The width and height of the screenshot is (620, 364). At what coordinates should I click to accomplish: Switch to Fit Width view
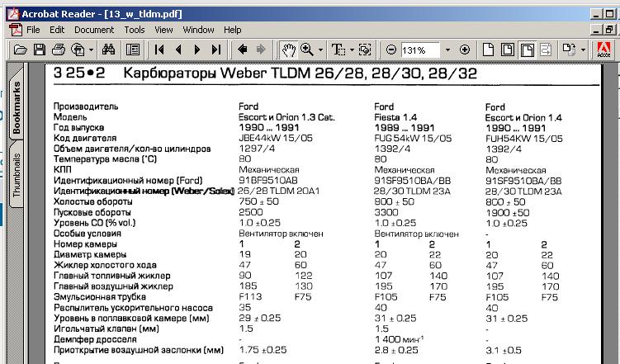[527, 50]
